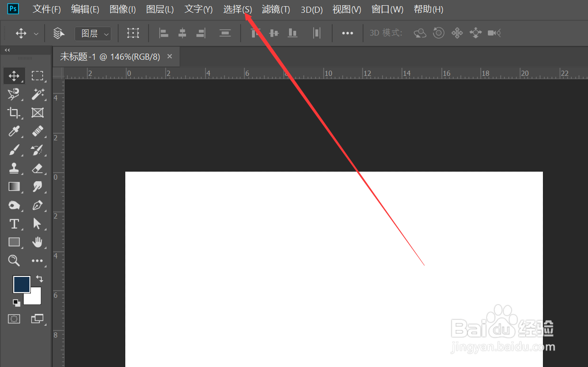Select the Clone Stamp tool
Screen dimensions: 588x367
tap(14, 168)
